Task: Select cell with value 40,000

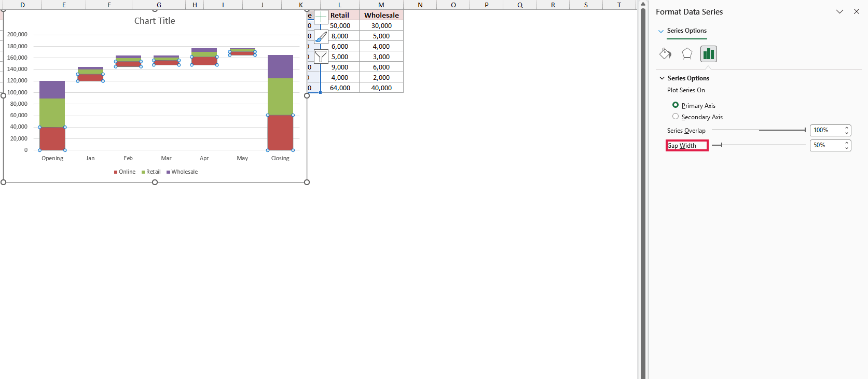Action: pos(381,88)
